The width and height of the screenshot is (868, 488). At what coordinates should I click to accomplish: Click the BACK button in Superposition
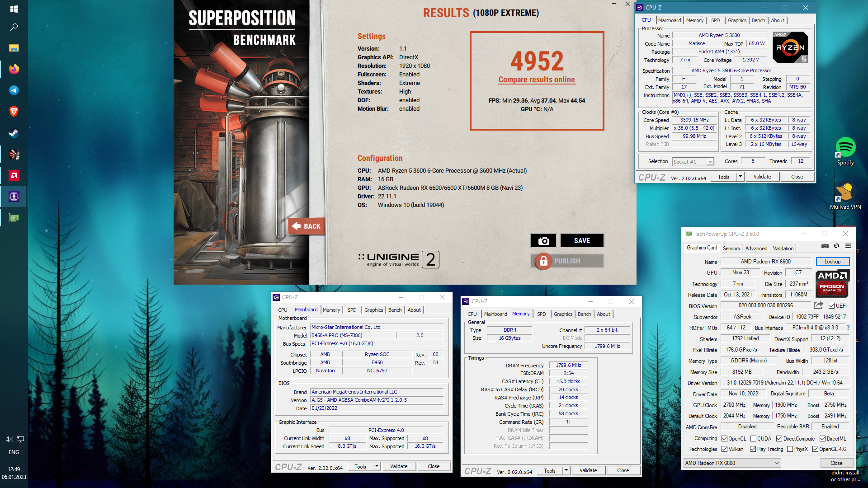(x=307, y=226)
